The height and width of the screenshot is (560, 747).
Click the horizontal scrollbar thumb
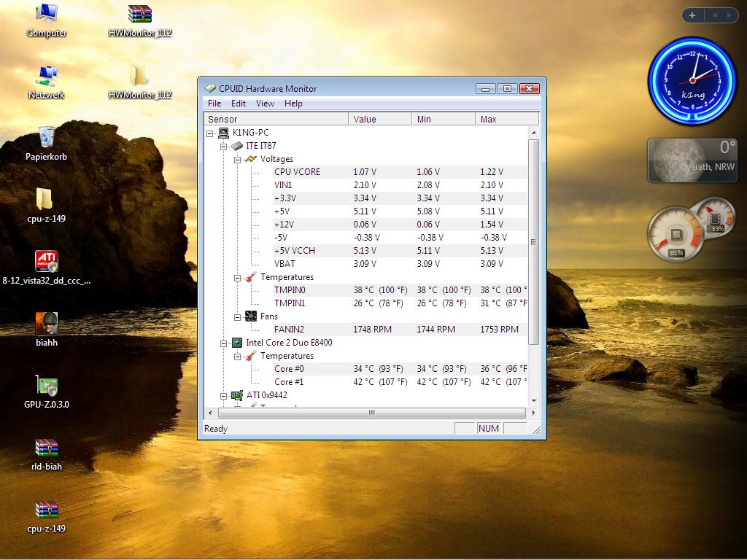tap(371, 413)
